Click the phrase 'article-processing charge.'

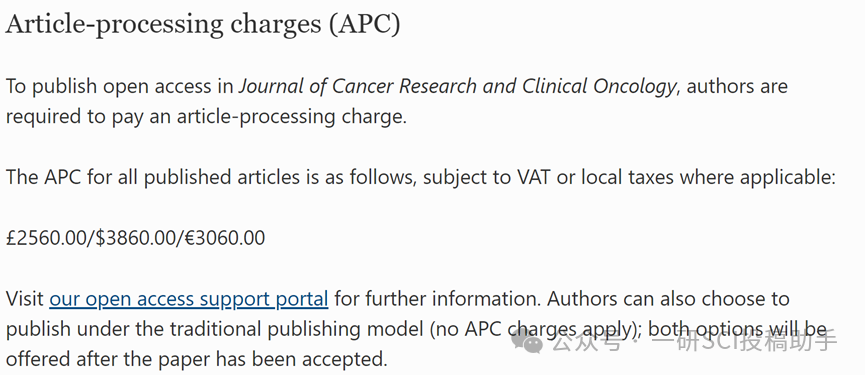(291, 117)
